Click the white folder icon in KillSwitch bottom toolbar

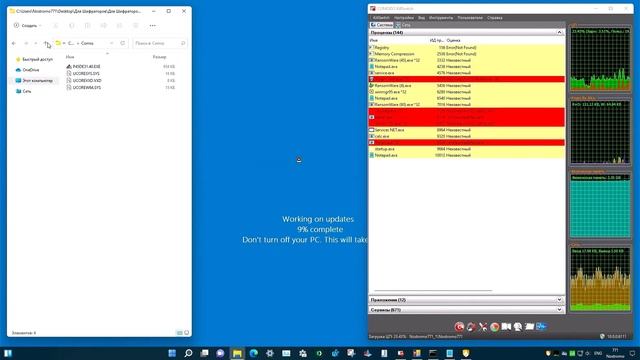(529, 327)
